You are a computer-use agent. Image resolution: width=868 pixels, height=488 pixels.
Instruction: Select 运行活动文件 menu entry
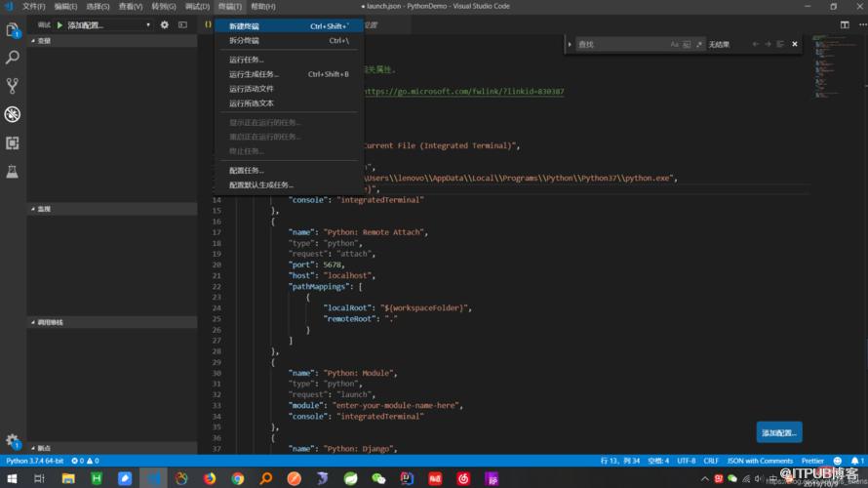[289, 89]
